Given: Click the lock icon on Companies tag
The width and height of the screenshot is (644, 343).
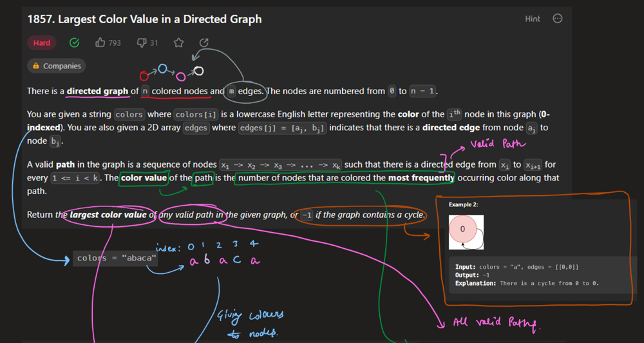Looking at the screenshot, I should 36,66.
